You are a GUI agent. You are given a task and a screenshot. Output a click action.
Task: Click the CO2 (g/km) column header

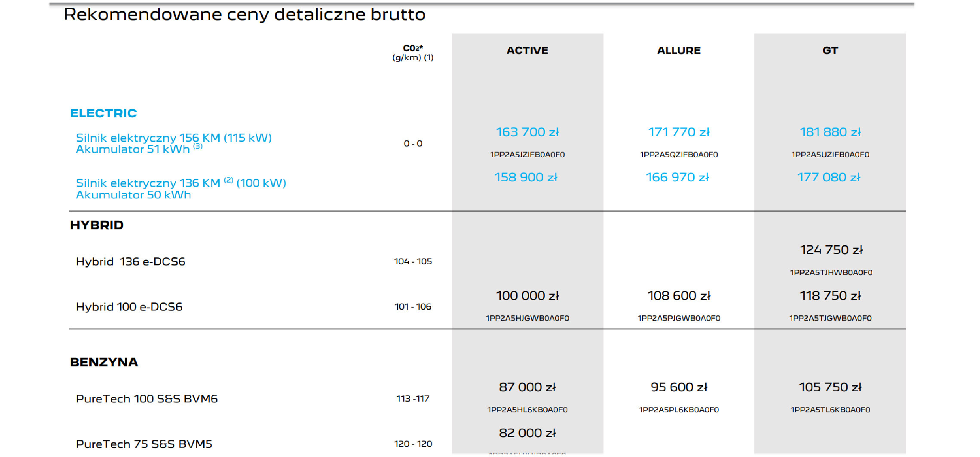pyautogui.click(x=413, y=52)
